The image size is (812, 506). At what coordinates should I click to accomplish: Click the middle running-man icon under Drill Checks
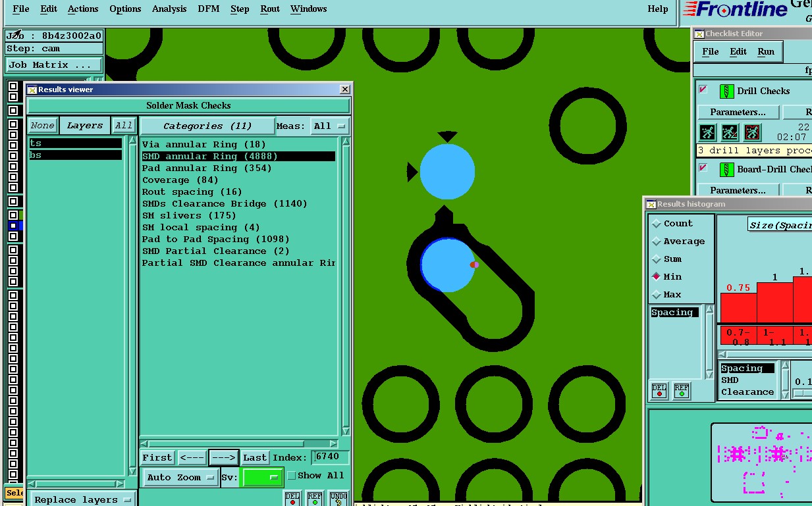[730, 132]
